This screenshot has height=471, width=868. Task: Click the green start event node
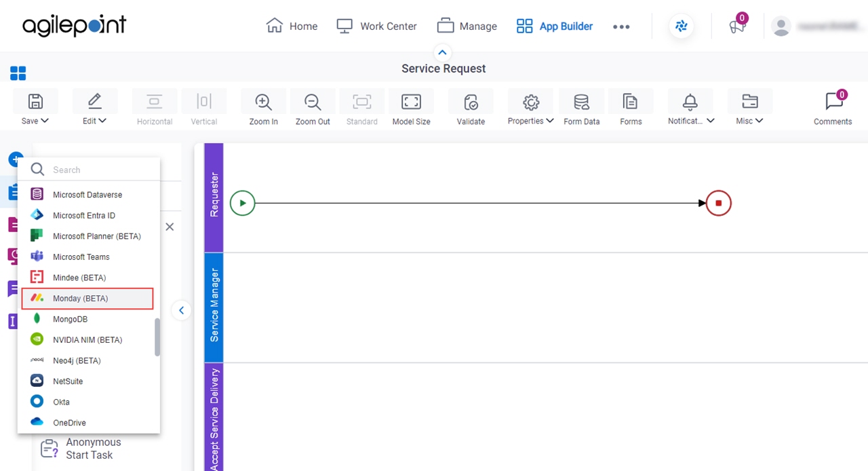243,203
